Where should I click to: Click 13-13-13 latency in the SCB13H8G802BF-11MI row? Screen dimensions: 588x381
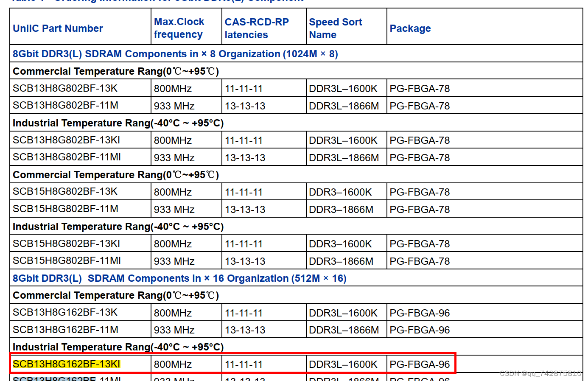[x=245, y=158]
